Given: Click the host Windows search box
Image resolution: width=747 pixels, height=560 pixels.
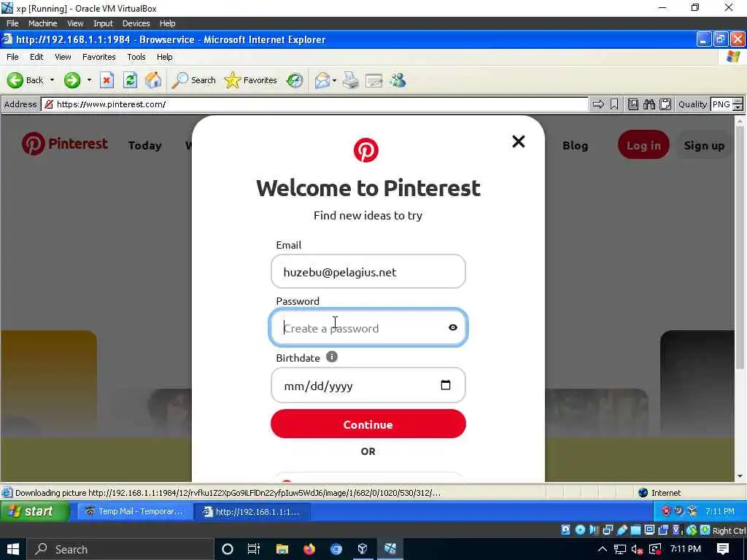Looking at the screenshot, I should click(x=119, y=549).
